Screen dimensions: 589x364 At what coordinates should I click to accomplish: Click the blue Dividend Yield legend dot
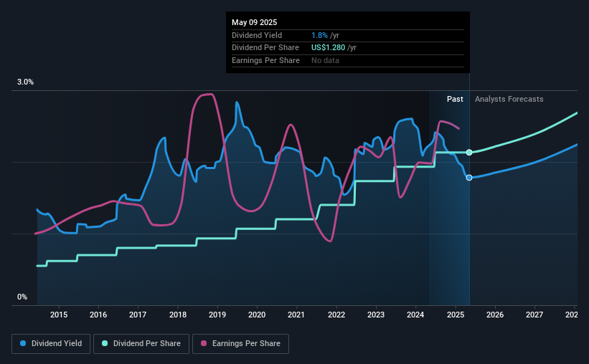pyautogui.click(x=23, y=343)
